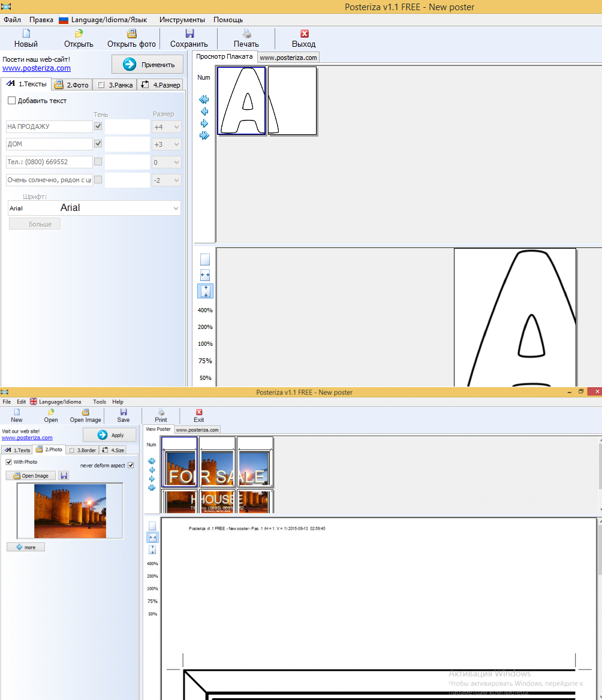Click the Выход red X icon
The image size is (602, 700).
tap(304, 34)
